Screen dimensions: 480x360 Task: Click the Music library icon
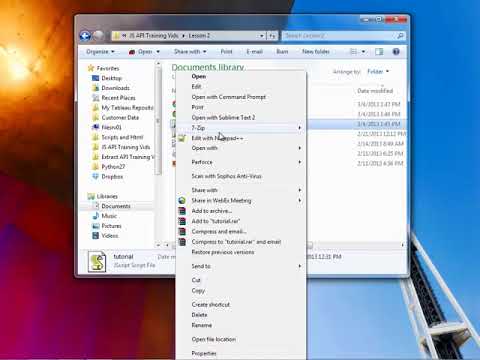[95, 216]
